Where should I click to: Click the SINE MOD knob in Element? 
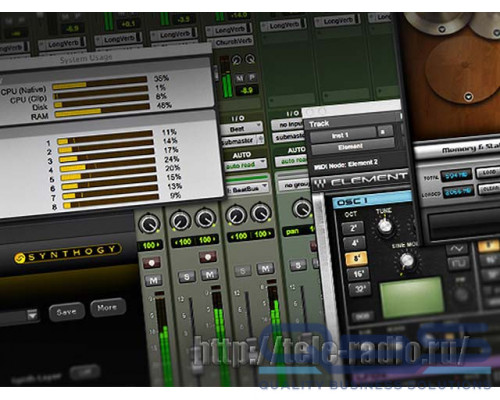tap(406, 260)
